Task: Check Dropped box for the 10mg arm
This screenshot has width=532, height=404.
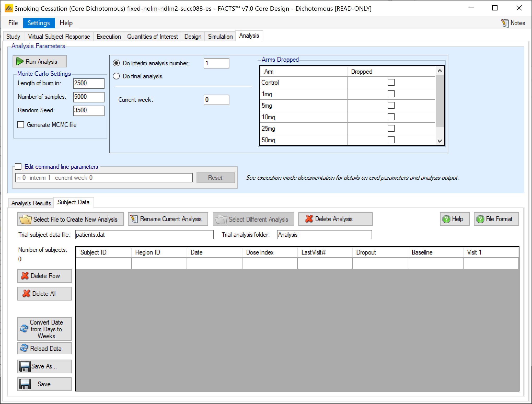Action: [391, 117]
